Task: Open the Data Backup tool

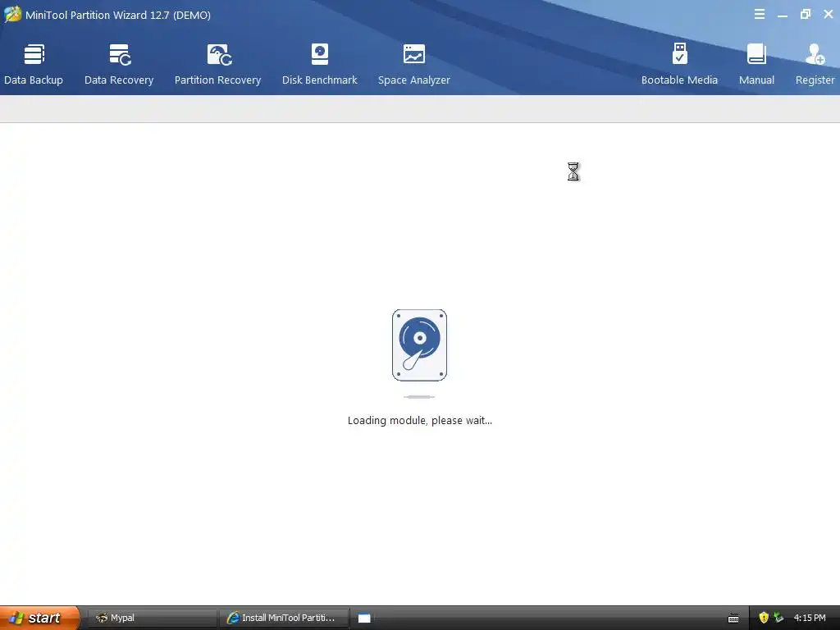Action: (34, 64)
